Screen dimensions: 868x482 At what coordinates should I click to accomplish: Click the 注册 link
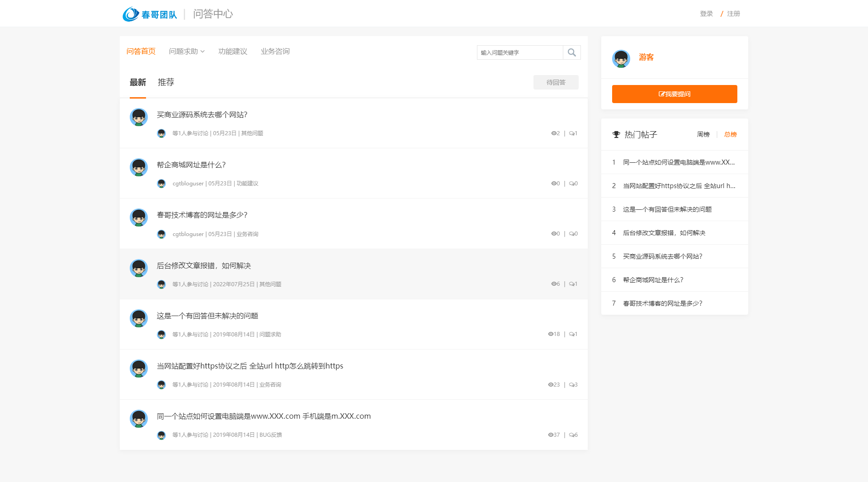tap(734, 14)
